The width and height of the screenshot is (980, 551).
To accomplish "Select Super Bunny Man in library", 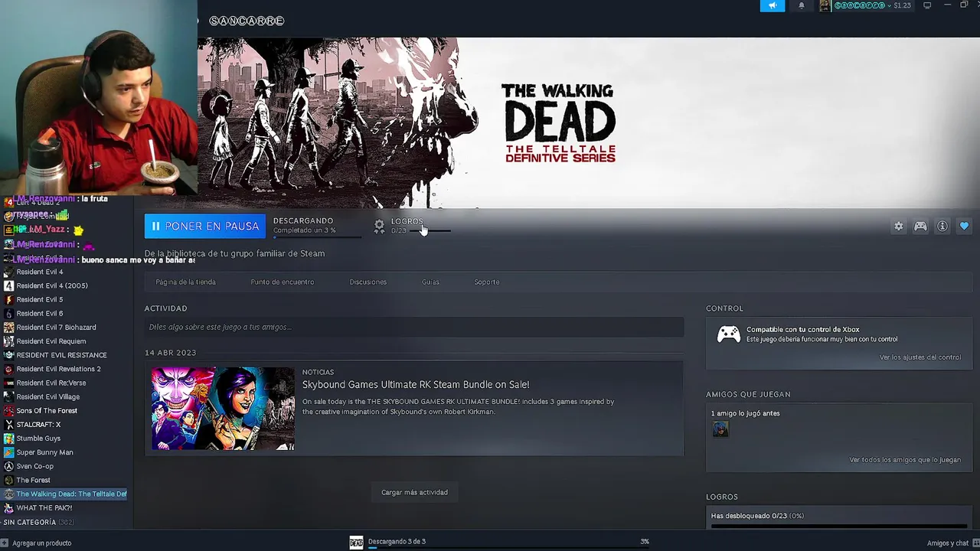I will [44, 452].
